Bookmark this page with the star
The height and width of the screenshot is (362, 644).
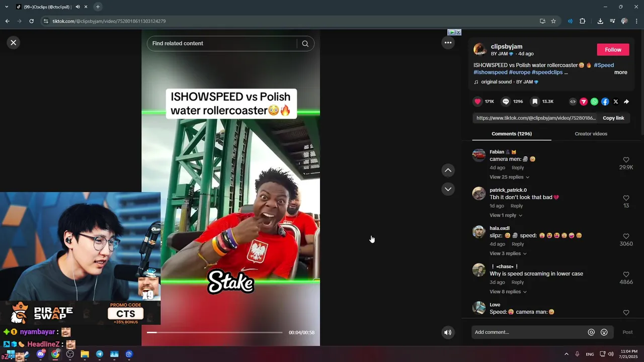[553, 21]
